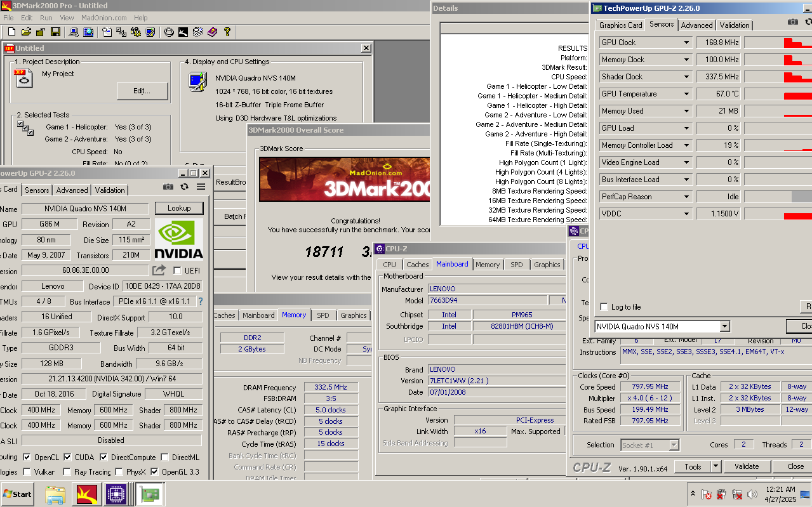Click the 3DP project file icon
Viewport: 812px width, 507px height.
(x=23, y=78)
